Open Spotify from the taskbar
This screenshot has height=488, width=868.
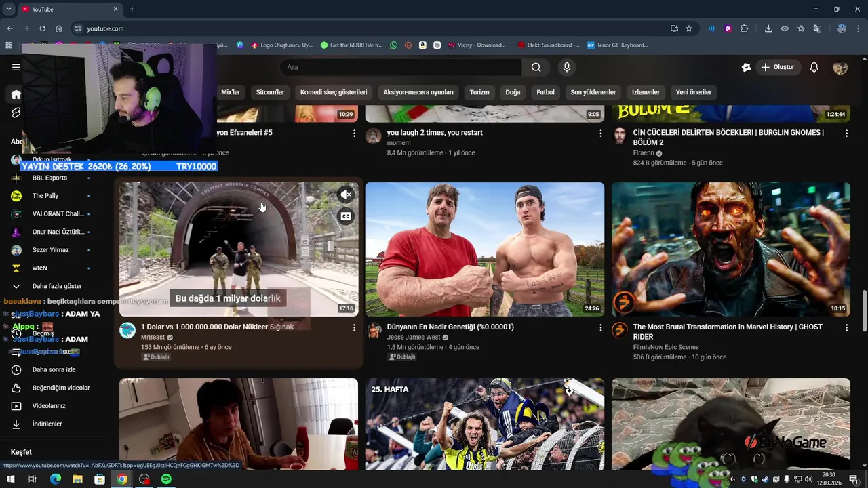(166, 479)
